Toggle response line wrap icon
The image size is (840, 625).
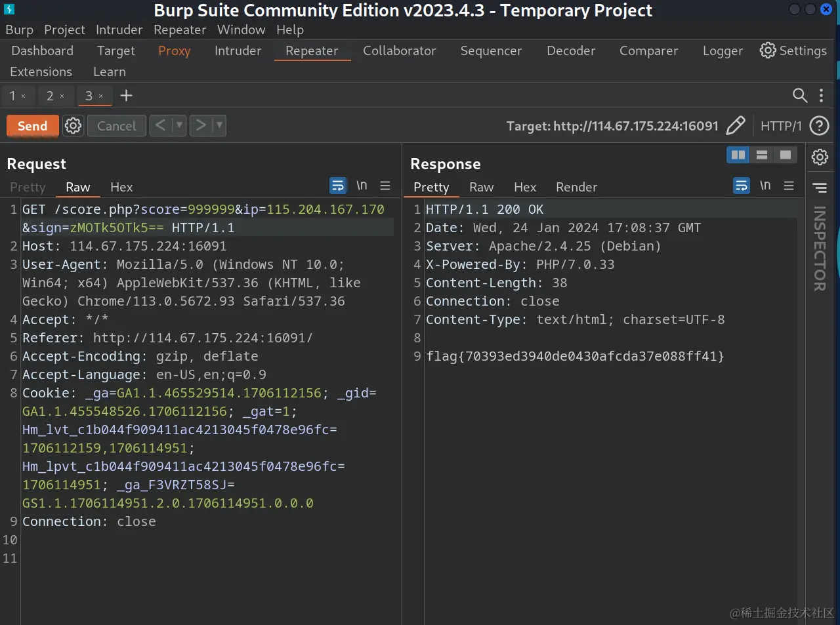[742, 186]
